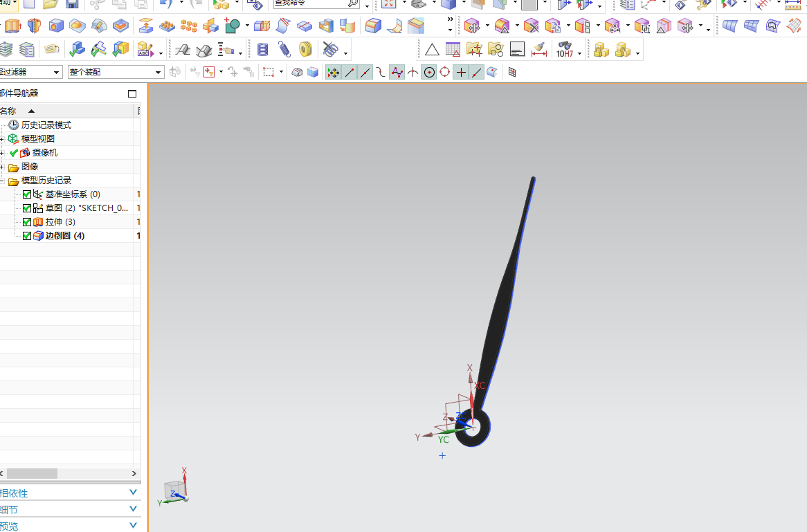The height and width of the screenshot is (532, 807).
Task: Select the yellow disc spring icon
Action: pyautogui.click(x=306, y=50)
